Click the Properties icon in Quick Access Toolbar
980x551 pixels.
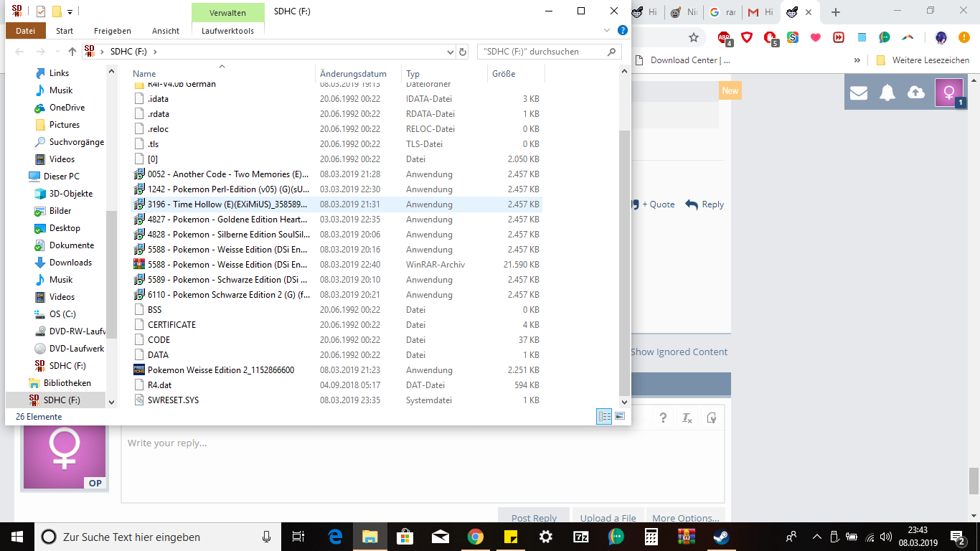coord(41,11)
